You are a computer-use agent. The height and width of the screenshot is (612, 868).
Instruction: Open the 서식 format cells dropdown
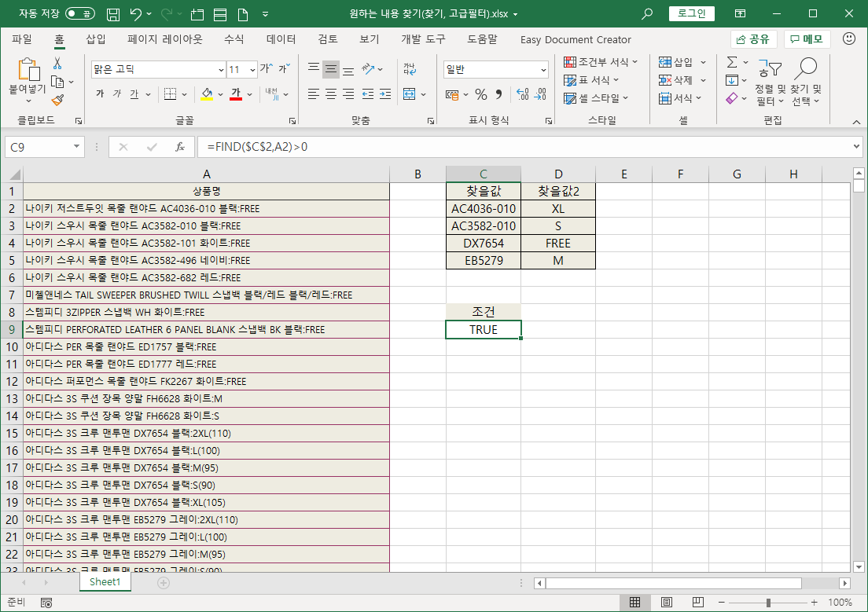[x=680, y=98]
